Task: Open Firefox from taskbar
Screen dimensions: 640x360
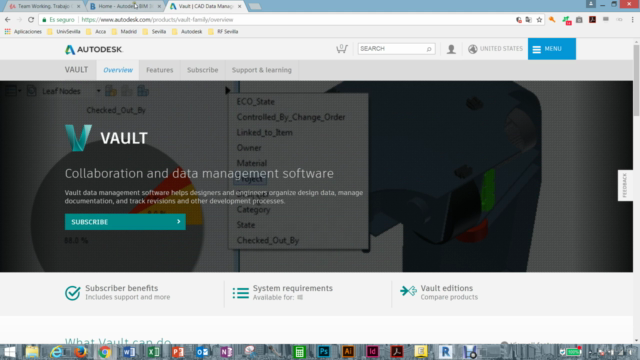Action: (x=80, y=352)
